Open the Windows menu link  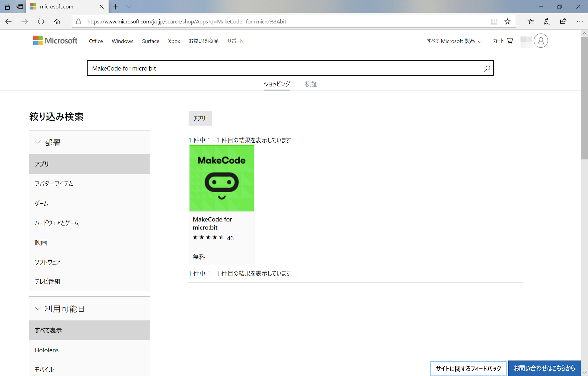click(x=122, y=41)
